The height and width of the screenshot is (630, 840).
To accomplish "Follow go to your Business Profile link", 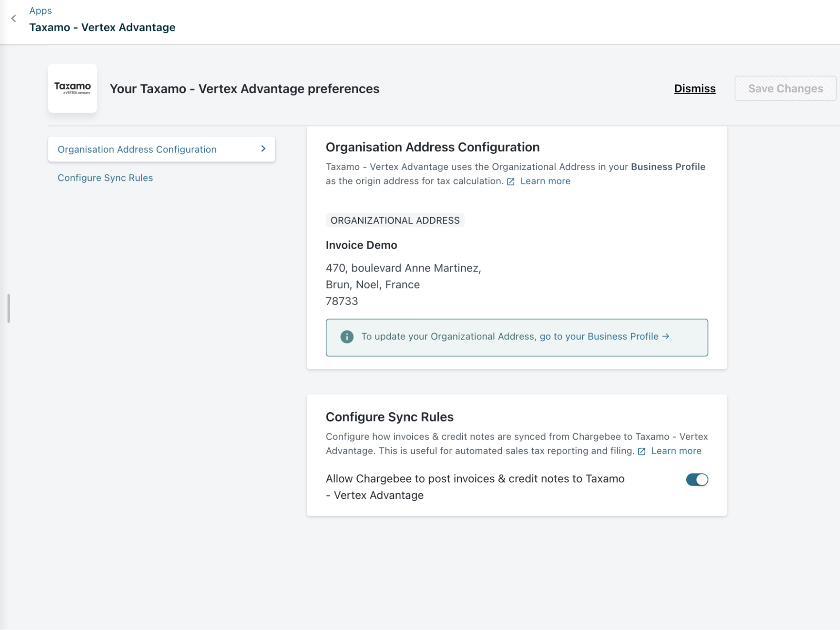I will pyautogui.click(x=599, y=336).
